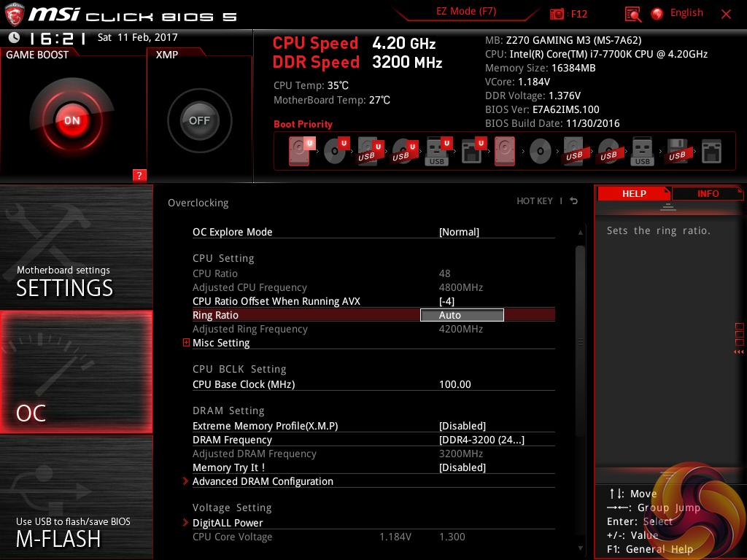Select the UEFI network boot device

coord(473,151)
